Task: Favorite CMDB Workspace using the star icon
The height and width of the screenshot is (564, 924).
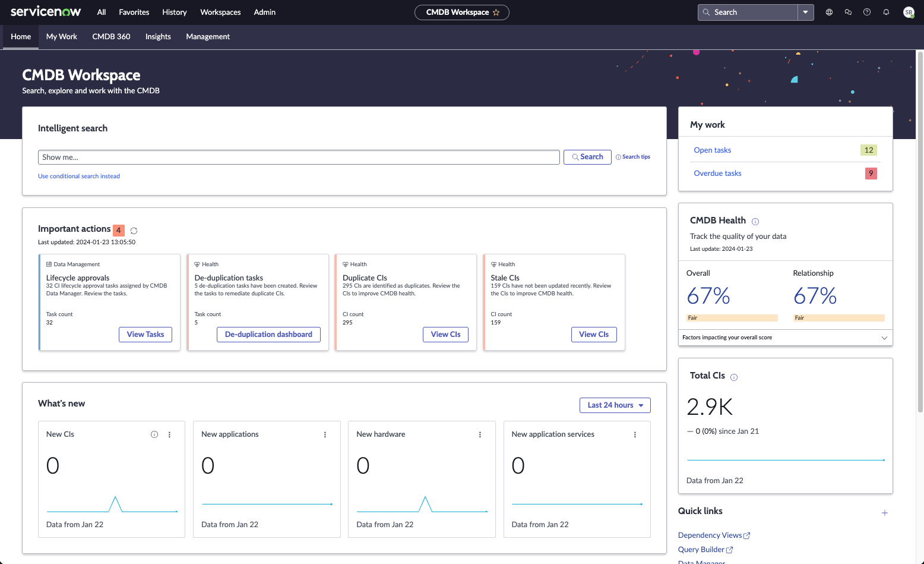Action: [496, 12]
